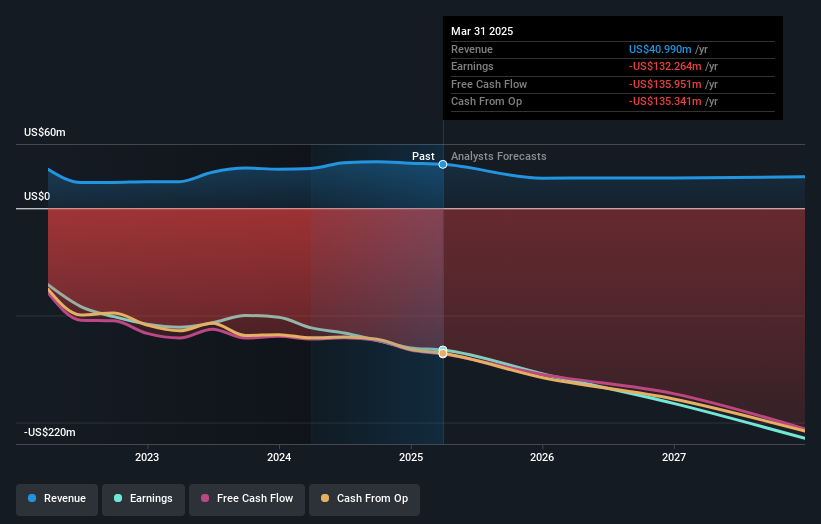Click the Free Cash Flow label in tooltip

(x=489, y=84)
